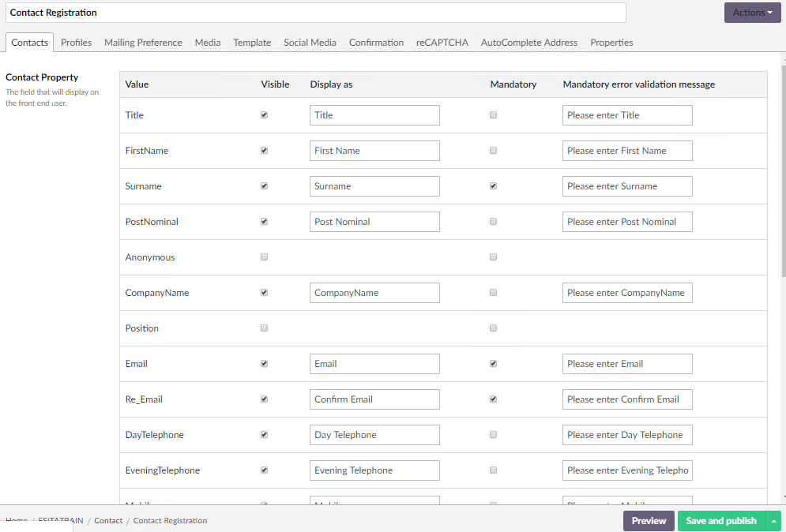Image resolution: width=786 pixels, height=532 pixels.
Task: Focus the Day Telephone display as field
Action: coord(374,435)
